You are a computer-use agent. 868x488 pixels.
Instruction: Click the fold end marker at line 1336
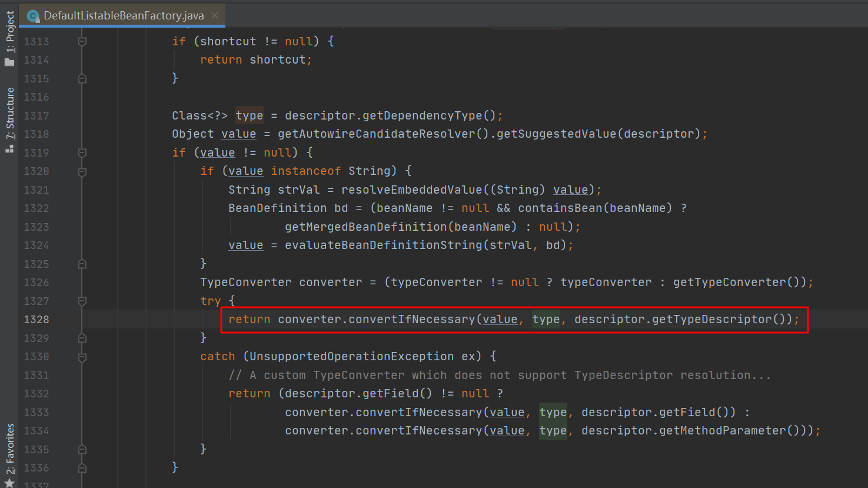click(82, 468)
